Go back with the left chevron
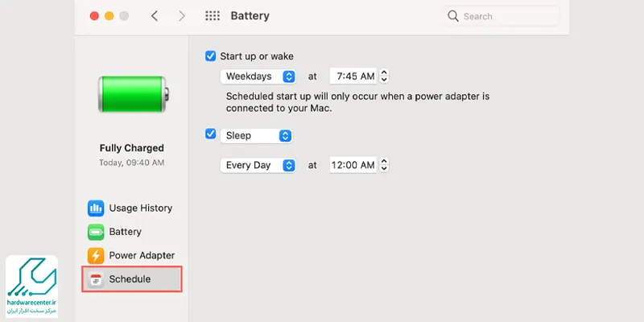Image resolution: width=644 pixels, height=322 pixels. coord(155,16)
